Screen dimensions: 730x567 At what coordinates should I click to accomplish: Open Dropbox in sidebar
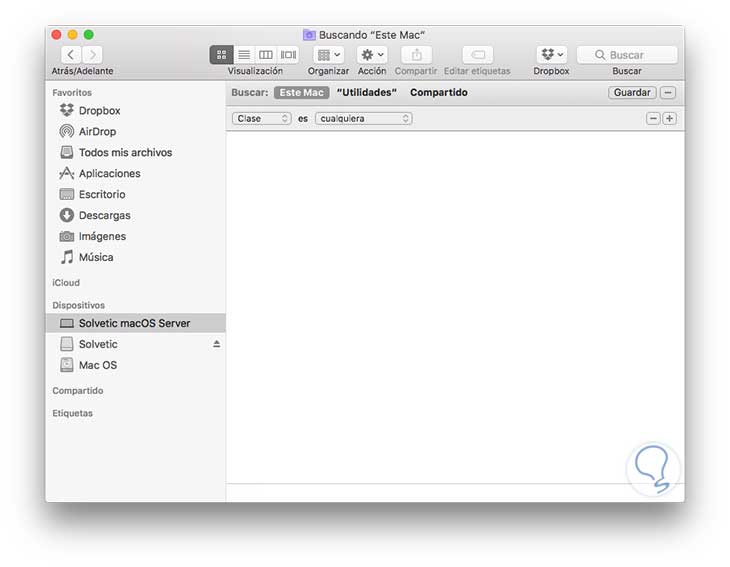click(135, 111)
